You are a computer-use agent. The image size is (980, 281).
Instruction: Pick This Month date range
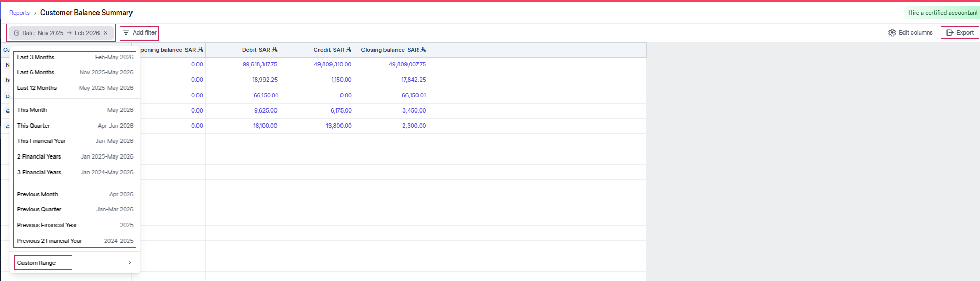pyautogui.click(x=75, y=110)
